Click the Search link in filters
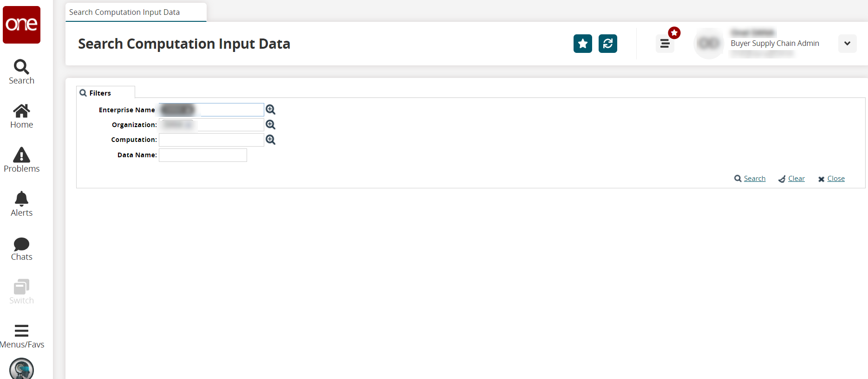This screenshot has height=379, width=868. pyautogui.click(x=754, y=179)
